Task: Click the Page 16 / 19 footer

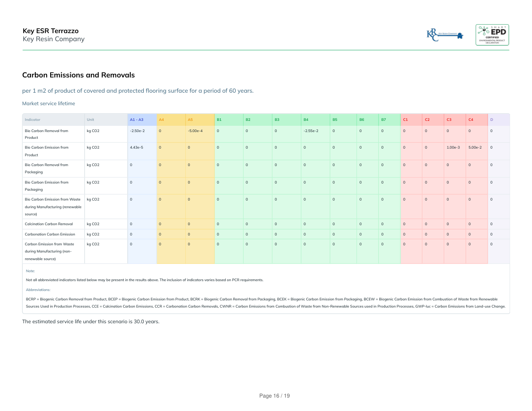Action: click(x=275, y=396)
